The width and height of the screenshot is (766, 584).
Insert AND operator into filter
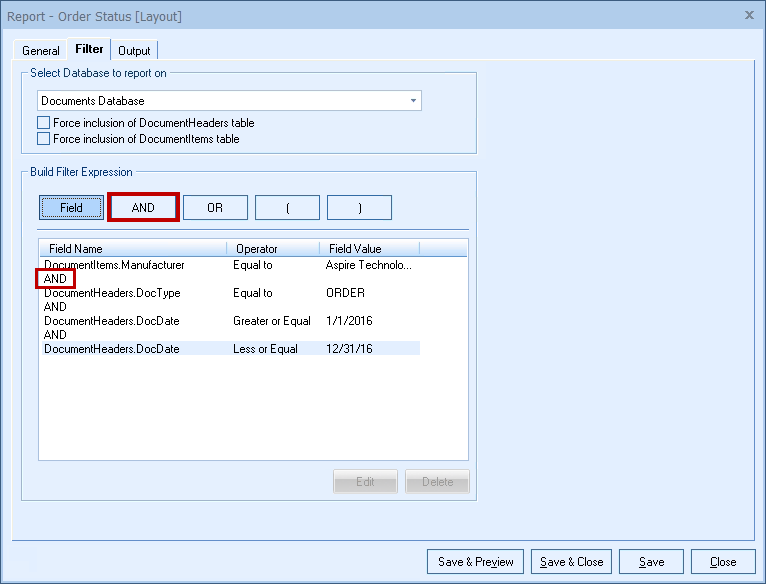143,207
